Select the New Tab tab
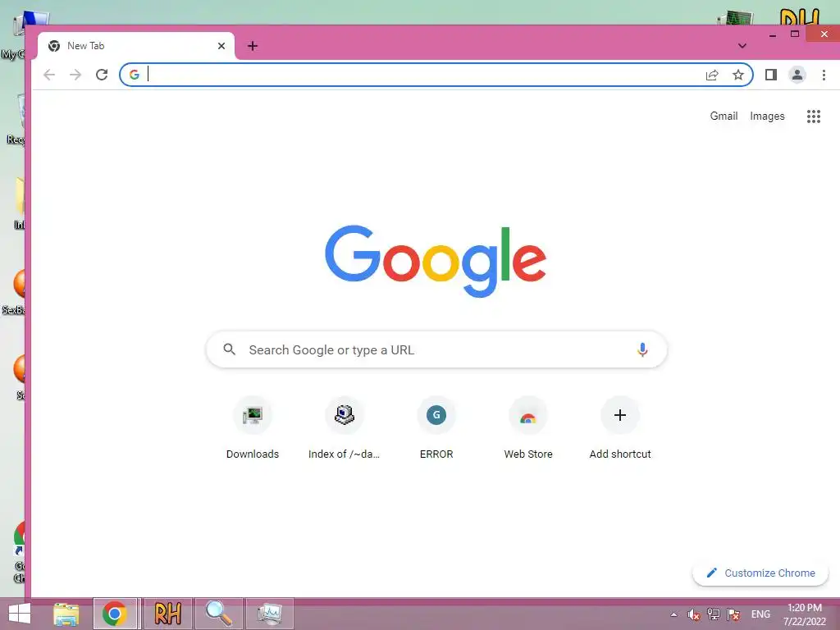Image resolution: width=840 pixels, height=630 pixels. (136, 46)
